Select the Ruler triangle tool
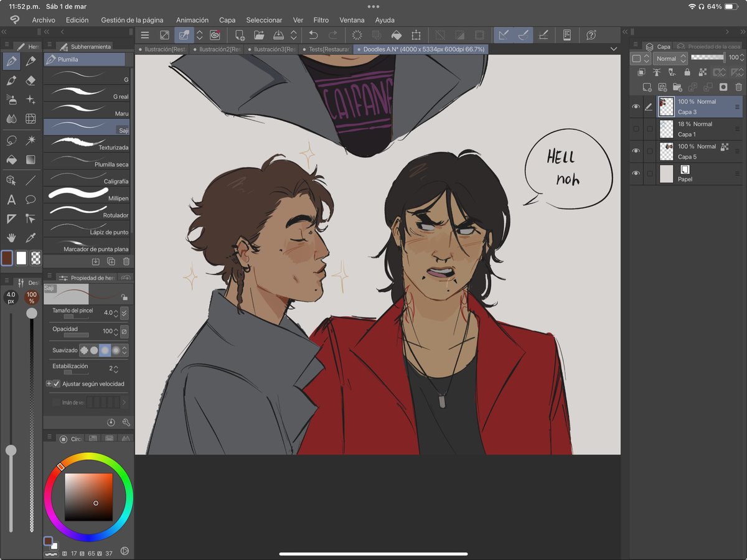This screenshot has height=560, width=747. [11, 218]
